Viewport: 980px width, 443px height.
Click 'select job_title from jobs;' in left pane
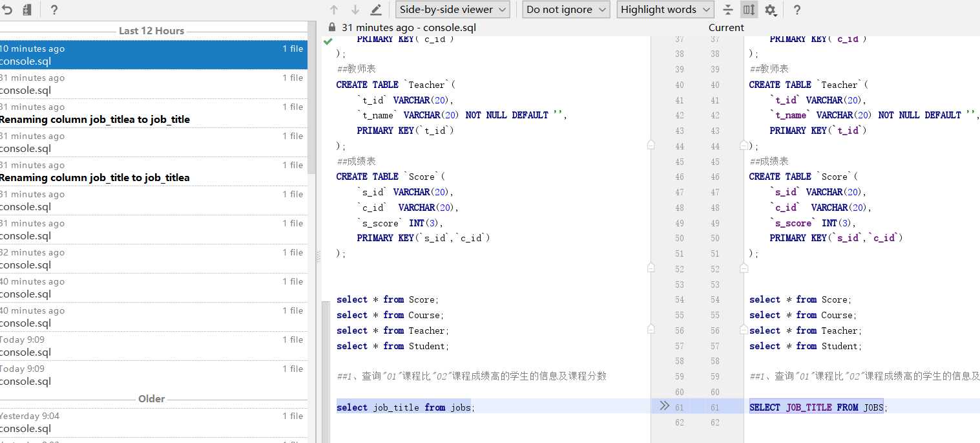[405, 407]
